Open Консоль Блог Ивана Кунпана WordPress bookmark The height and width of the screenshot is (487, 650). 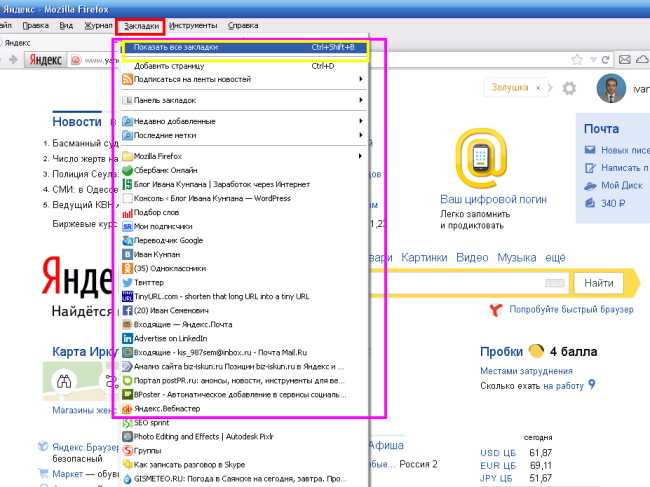coord(244,199)
